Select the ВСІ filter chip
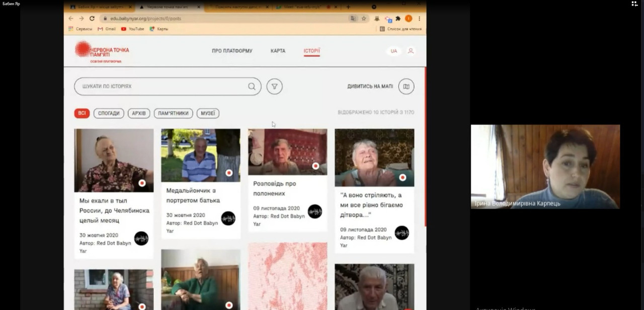The width and height of the screenshot is (644, 310). [x=82, y=113]
